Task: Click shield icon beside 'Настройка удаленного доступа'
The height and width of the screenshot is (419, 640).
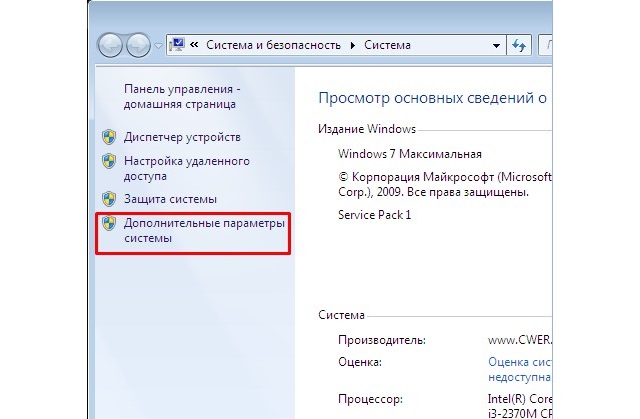Action: pyautogui.click(x=109, y=161)
